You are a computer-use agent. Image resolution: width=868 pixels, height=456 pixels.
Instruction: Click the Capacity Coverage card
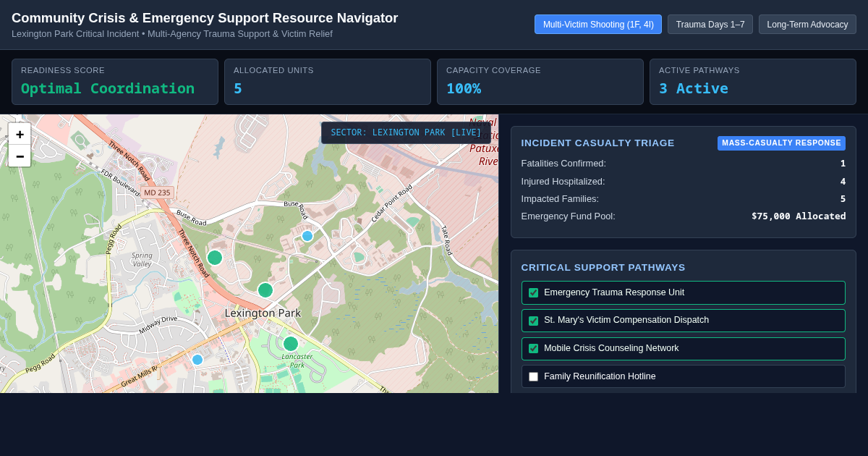click(540, 82)
